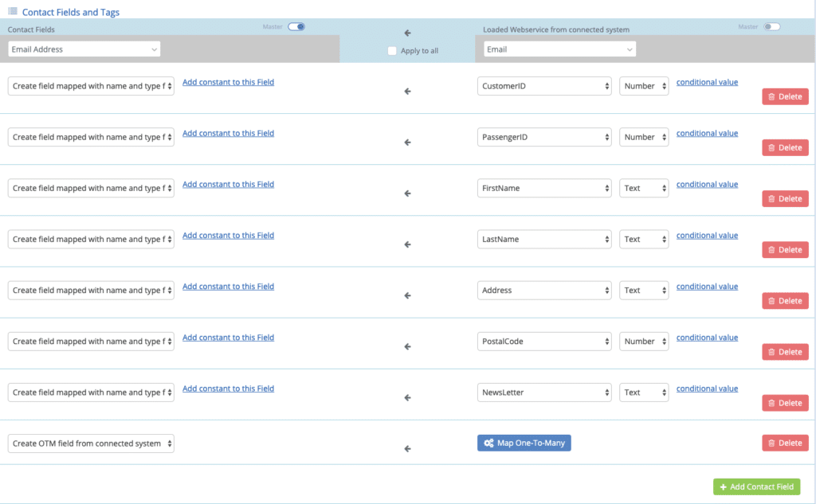Open the PassengerID field dropdown

[544, 137]
